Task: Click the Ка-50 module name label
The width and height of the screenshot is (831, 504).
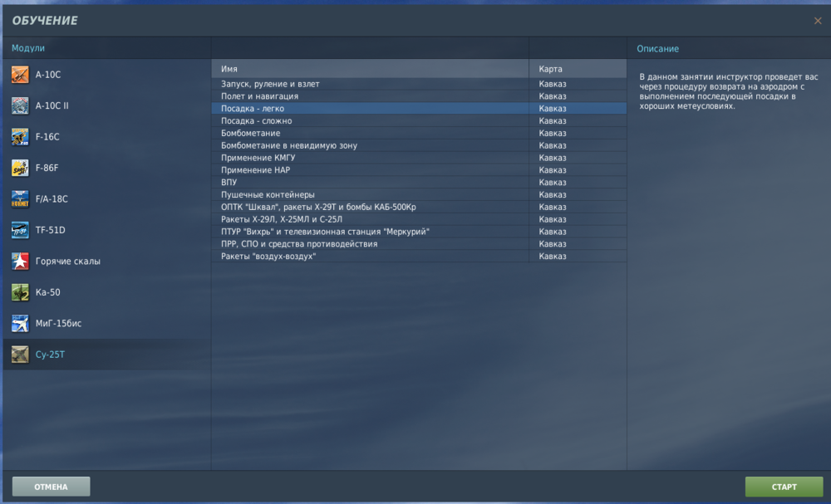Action: (47, 292)
